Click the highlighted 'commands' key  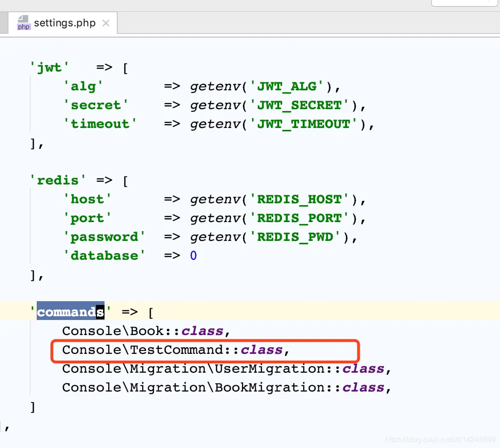71,312
